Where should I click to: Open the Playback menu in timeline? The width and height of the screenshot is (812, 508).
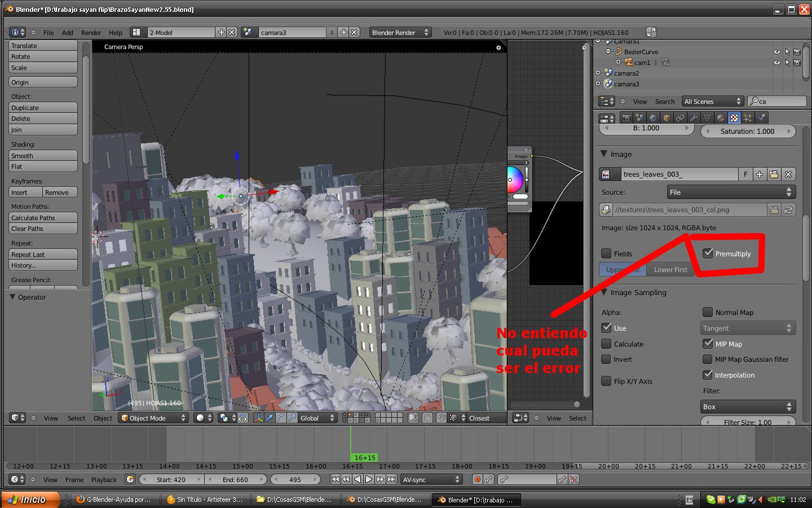[104, 480]
